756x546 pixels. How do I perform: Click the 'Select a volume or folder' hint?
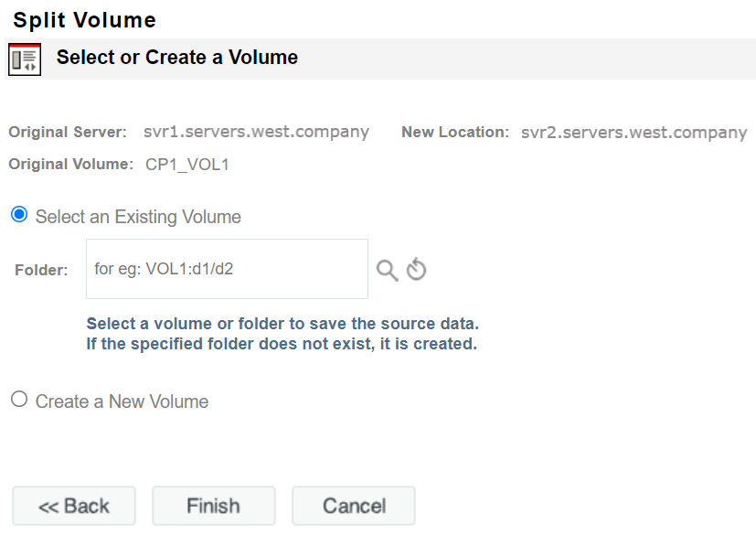(x=282, y=325)
